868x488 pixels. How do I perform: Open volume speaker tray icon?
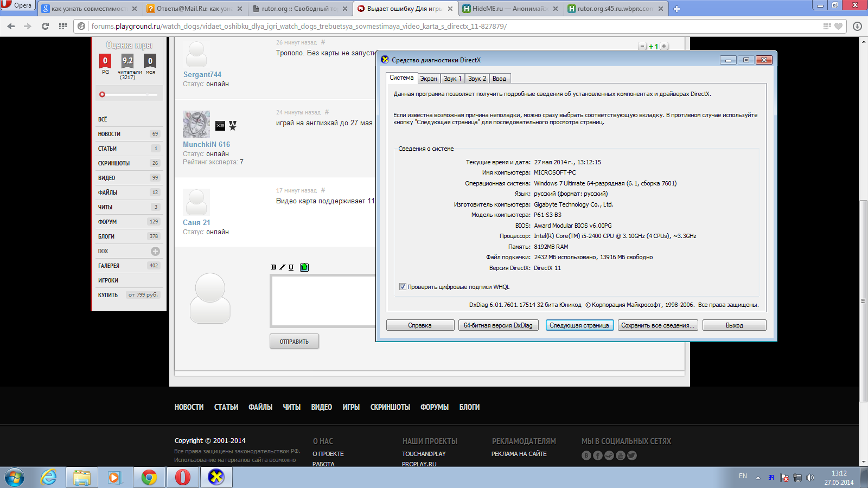pyautogui.click(x=810, y=478)
